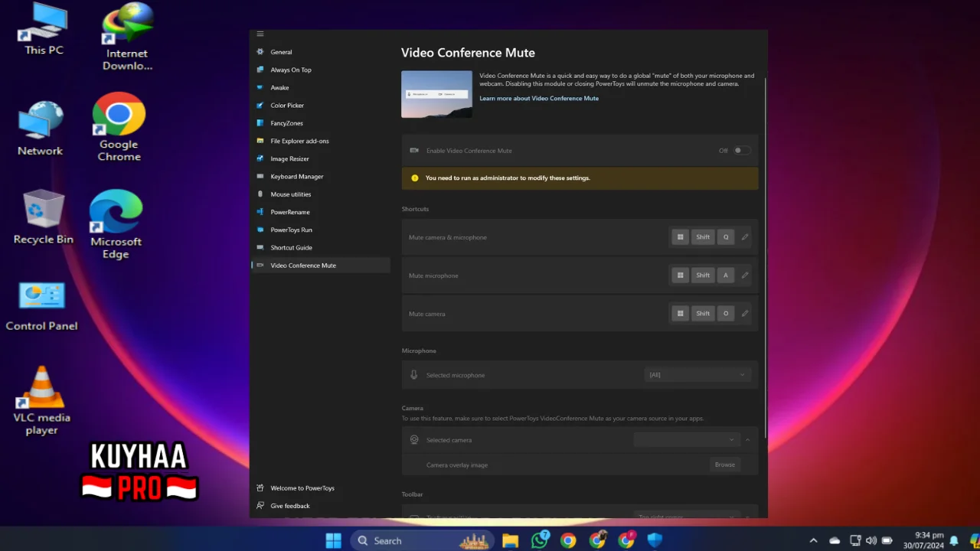Open Windows Security shield on taskbar

(655, 540)
